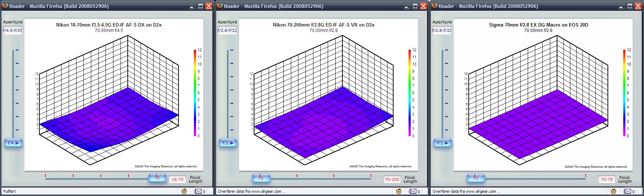The image size is (644, 196).
Task: Click 'Focal Length' label in Sigma 70mm window
Action: click(625, 180)
